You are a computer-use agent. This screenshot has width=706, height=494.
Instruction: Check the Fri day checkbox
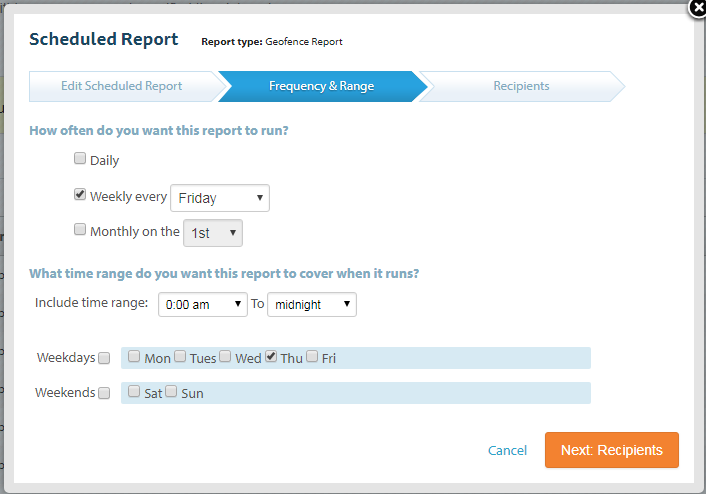[313, 356]
